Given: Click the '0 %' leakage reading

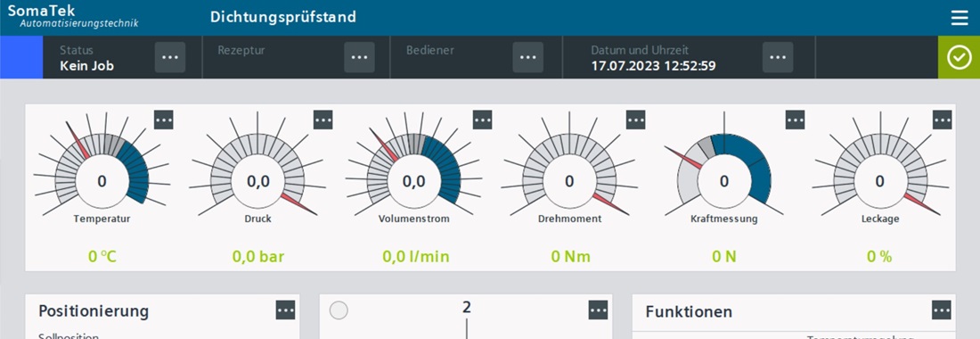Looking at the screenshot, I should pyautogui.click(x=879, y=256).
